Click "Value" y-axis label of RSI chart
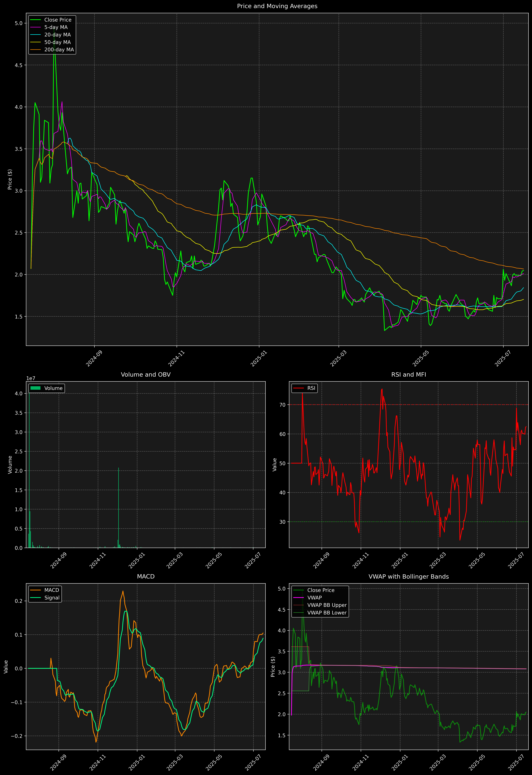 tap(275, 464)
